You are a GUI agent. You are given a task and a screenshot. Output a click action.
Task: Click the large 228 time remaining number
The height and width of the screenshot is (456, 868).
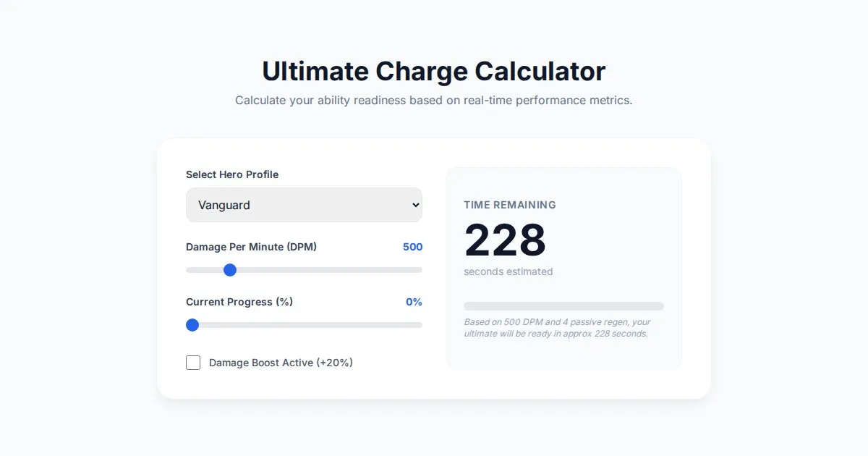point(505,240)
